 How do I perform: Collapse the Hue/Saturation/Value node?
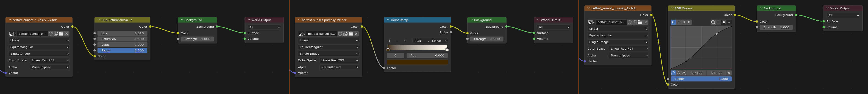click(x=98, y=20)
